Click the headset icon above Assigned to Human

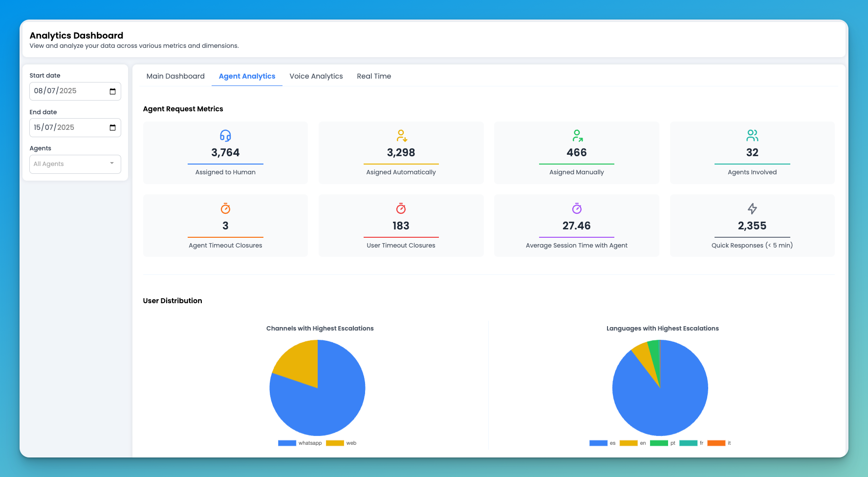[225, 136]
